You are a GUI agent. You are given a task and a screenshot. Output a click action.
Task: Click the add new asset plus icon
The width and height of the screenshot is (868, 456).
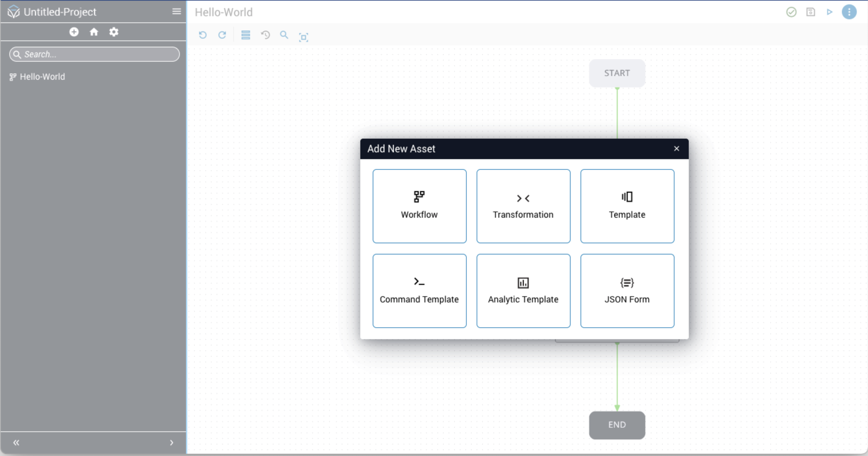pyautogui.click(x=74, y=32)
